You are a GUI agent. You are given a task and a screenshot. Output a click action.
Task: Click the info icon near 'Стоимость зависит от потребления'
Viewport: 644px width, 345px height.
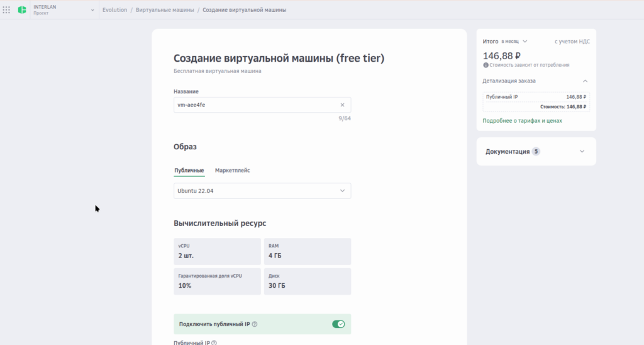[486, 65]
